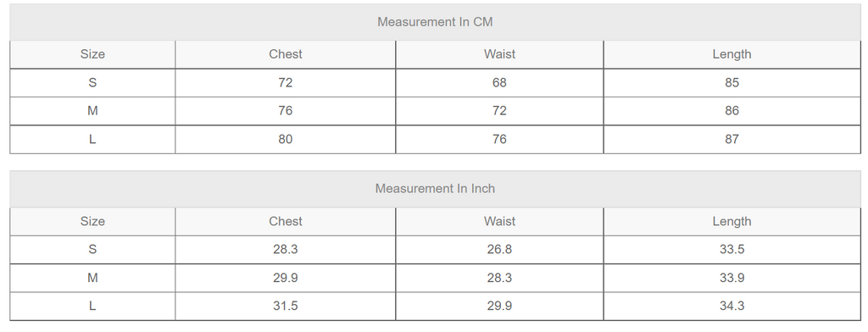Click the Size header in Inch table
The width and height of the screenshot is (868, 332).
[92, 221]
